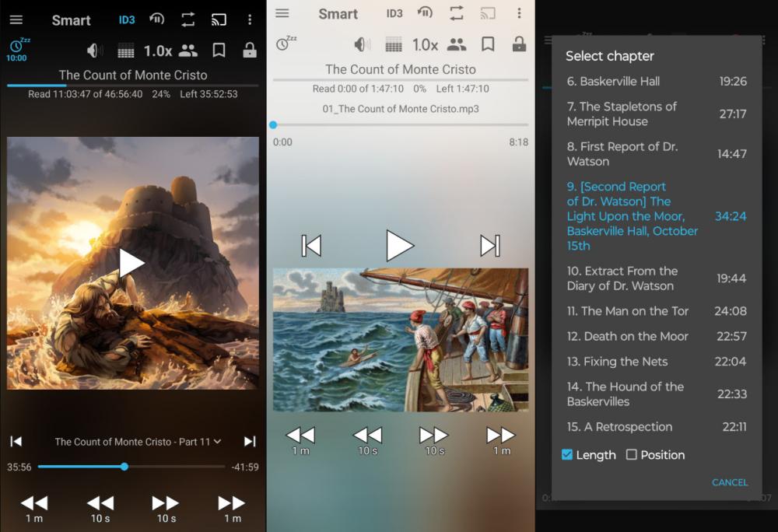This screenshot has width=778, height=532.
Task: Add bookmark in dark player
Action: click(219, 50)
